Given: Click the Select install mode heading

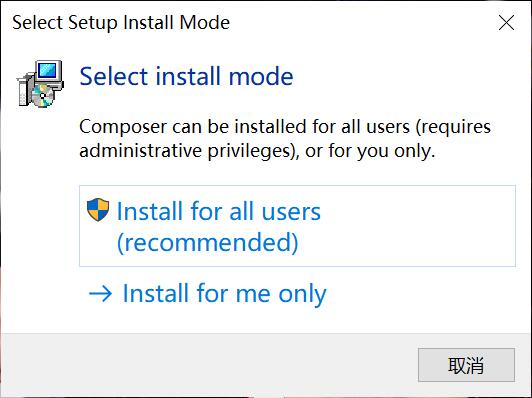Looking at the screenshot, I should tap(186, 76).
